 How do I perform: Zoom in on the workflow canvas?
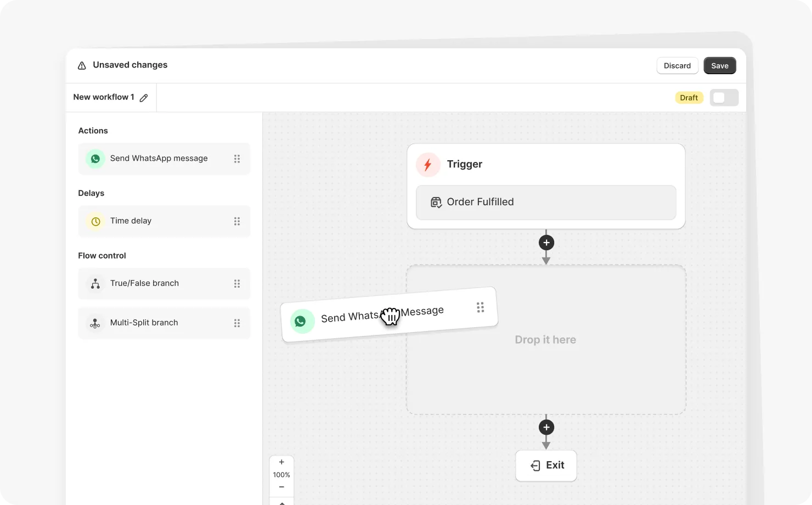pyautogui.click(x=281, y=462)
